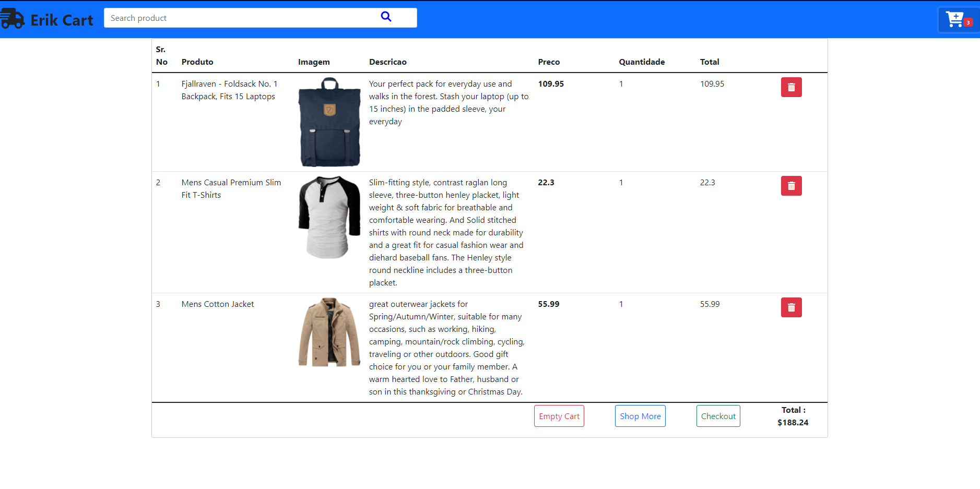This screenshot has width=980, height=489.
Task: Delete the Mens Cotton Jacket with trash icon
Action: click(791, 307)
